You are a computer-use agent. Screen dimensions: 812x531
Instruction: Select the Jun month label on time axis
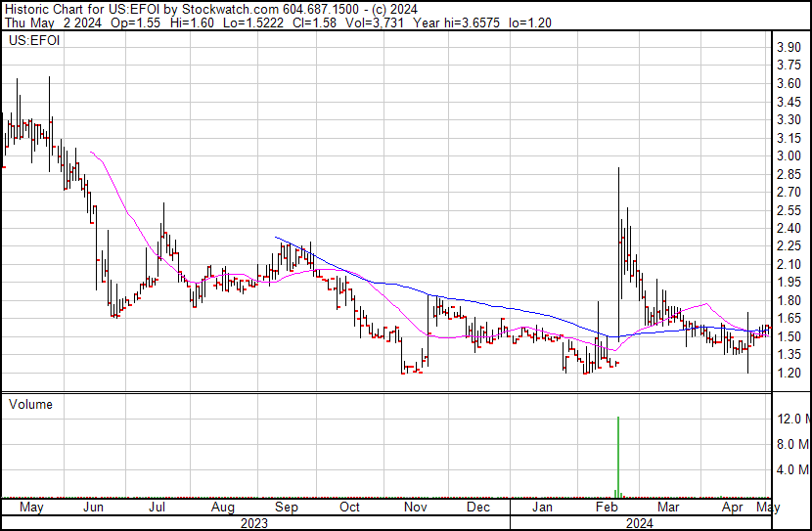pyautogui.click(x=94, y=508)
